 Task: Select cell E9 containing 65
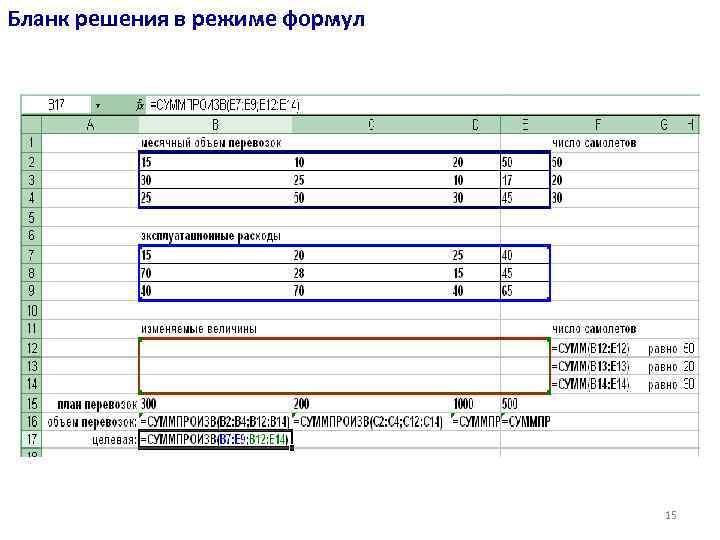525,291
